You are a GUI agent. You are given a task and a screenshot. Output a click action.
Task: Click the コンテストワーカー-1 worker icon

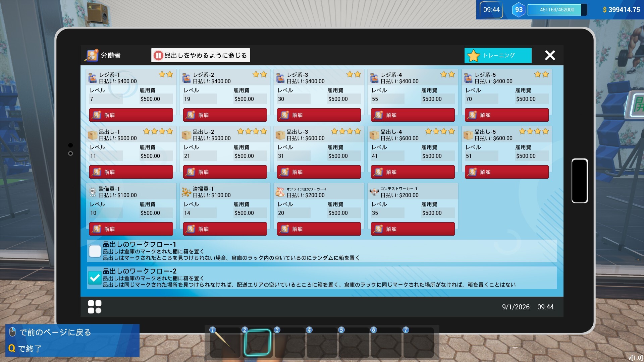(374, 192)
